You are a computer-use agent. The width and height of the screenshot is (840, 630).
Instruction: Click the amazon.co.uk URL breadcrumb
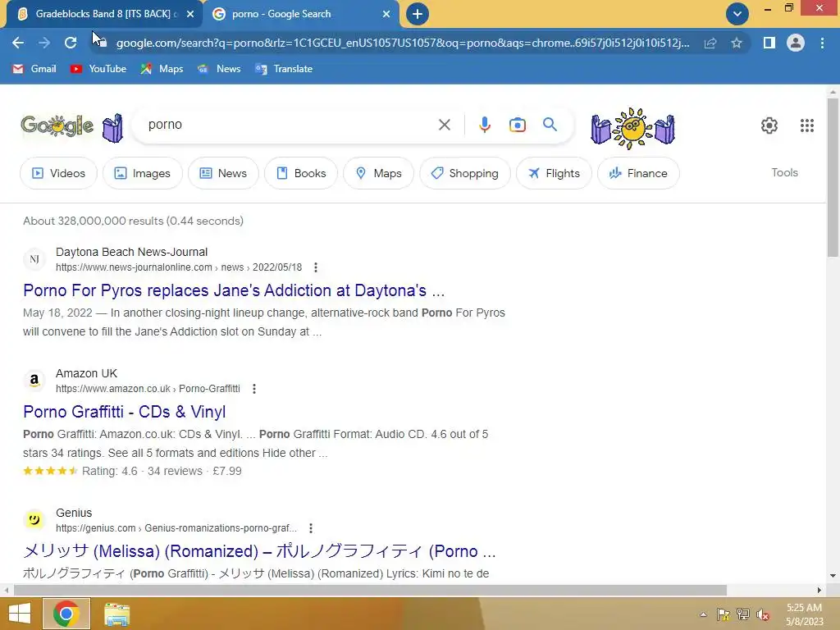coord(148,389)
